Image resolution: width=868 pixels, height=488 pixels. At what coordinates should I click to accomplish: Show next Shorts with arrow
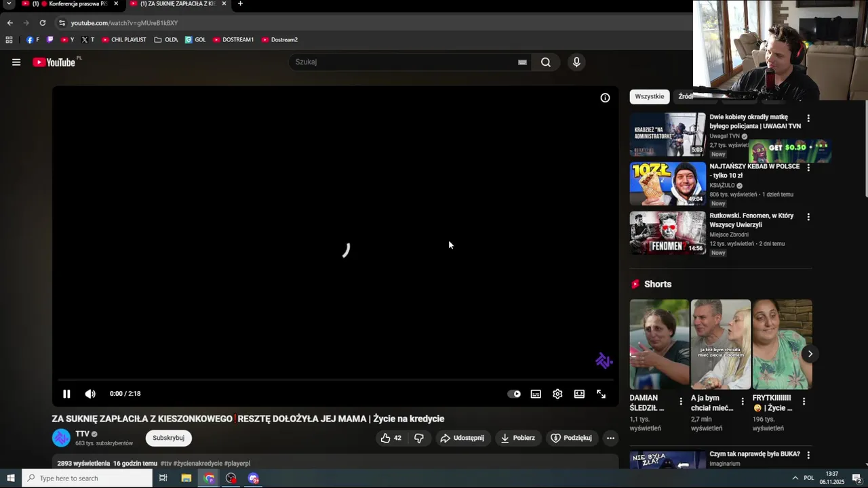[810, 354]
